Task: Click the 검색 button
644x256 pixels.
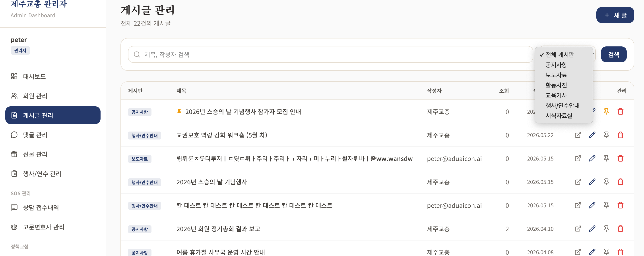Action: (x=613, y=54)
